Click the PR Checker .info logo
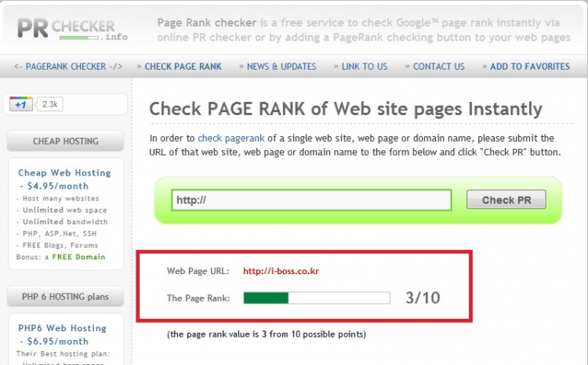Viewport: 588px width, 365px height. pos(72,29)
